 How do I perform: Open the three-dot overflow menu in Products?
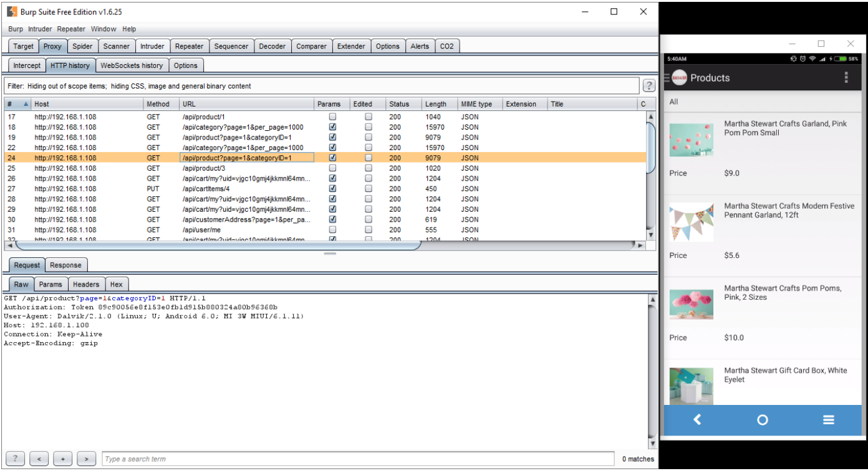tap(846, 77)
